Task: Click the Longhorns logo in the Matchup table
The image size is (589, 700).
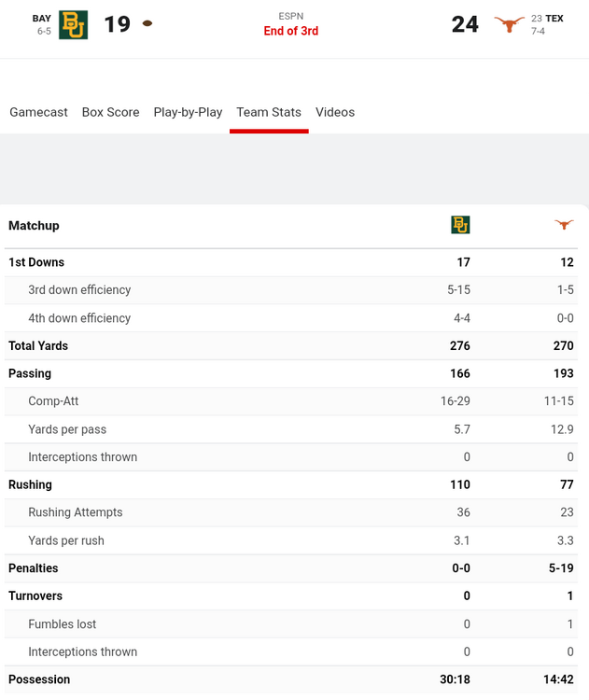Action: point(563,225)
